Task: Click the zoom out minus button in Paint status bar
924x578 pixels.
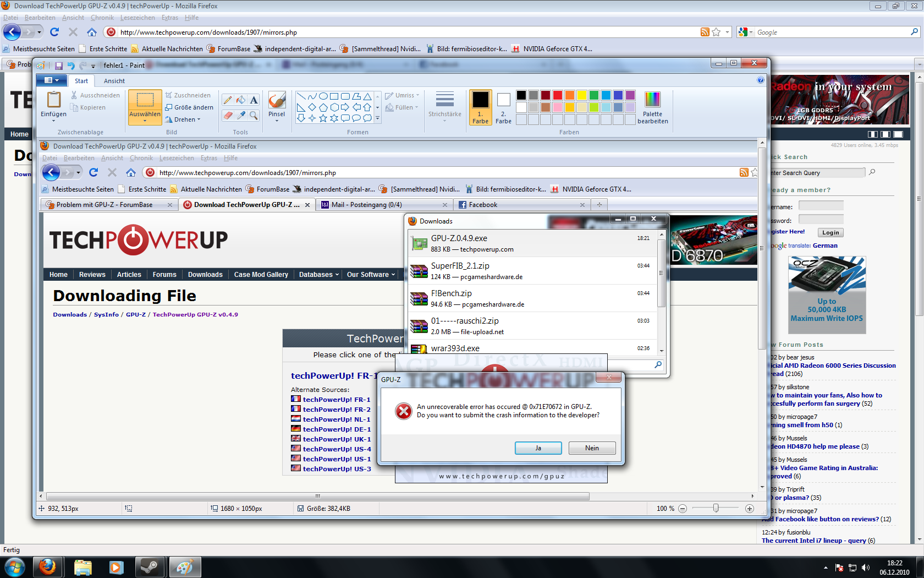Action: point(683,509)
